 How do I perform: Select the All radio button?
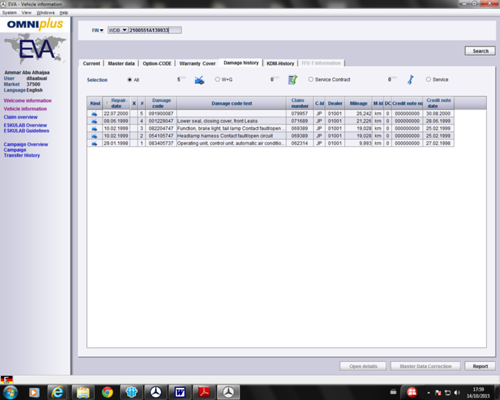point(130,80)
